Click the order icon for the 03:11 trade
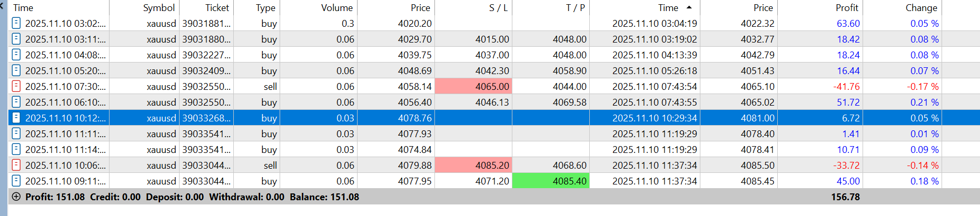This screenshot has width=980, height=216. click(16, 39)
